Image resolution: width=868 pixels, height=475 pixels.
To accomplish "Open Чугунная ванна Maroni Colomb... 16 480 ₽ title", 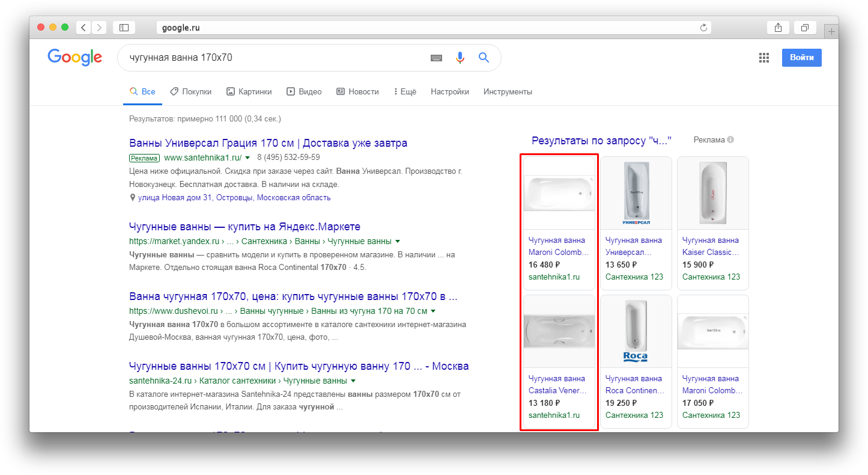I will 559,246.
